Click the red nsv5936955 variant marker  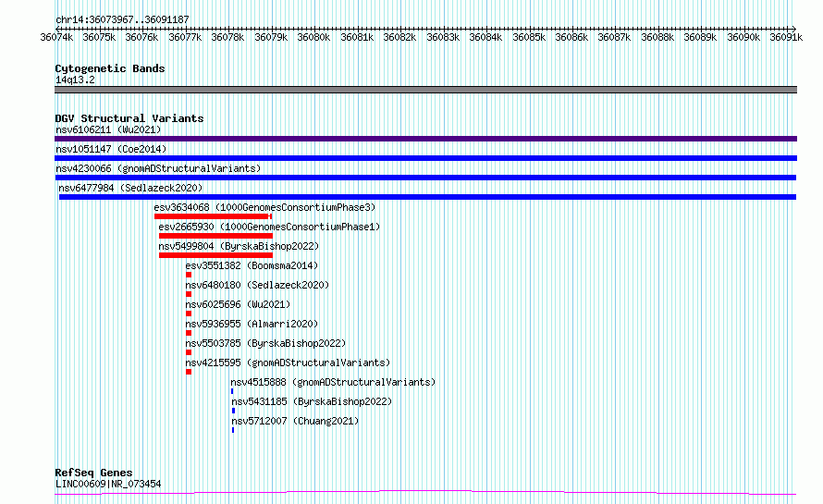coord(189,333)
